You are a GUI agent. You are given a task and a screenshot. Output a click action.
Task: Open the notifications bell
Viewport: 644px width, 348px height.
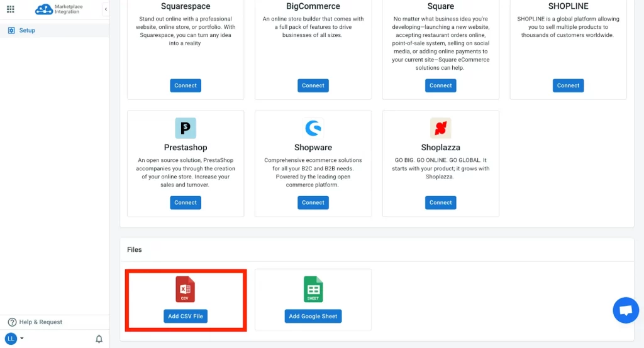click(x=99, y=339)
